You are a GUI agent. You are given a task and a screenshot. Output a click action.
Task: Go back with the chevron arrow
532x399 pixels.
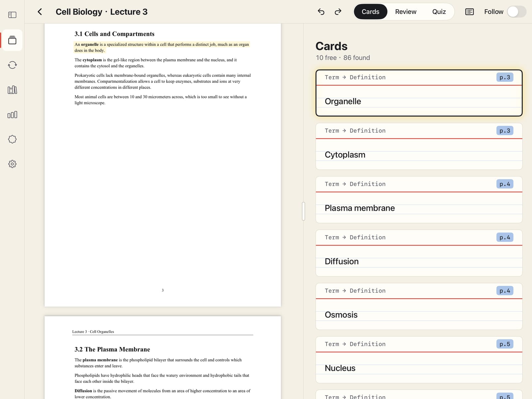[x=40, y=12]
